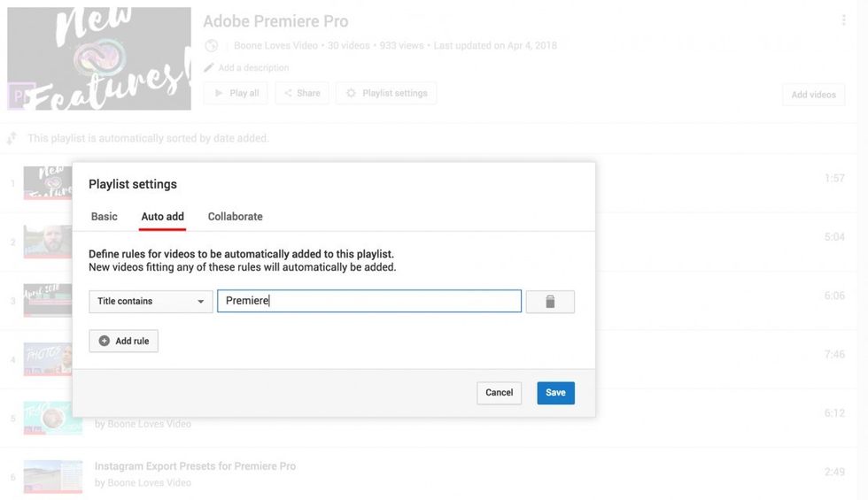The image size is (868, 500).
Task: Click by Boone Loves Video under Instagram Export Presets
Action: 143,483
